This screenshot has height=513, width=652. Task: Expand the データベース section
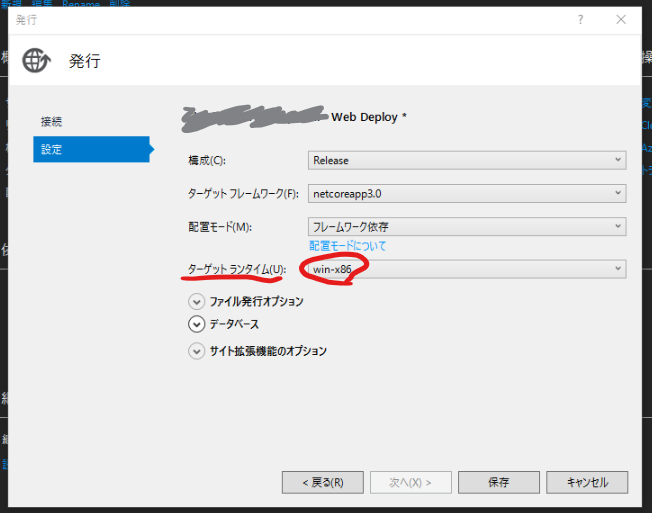coord(196,324)
